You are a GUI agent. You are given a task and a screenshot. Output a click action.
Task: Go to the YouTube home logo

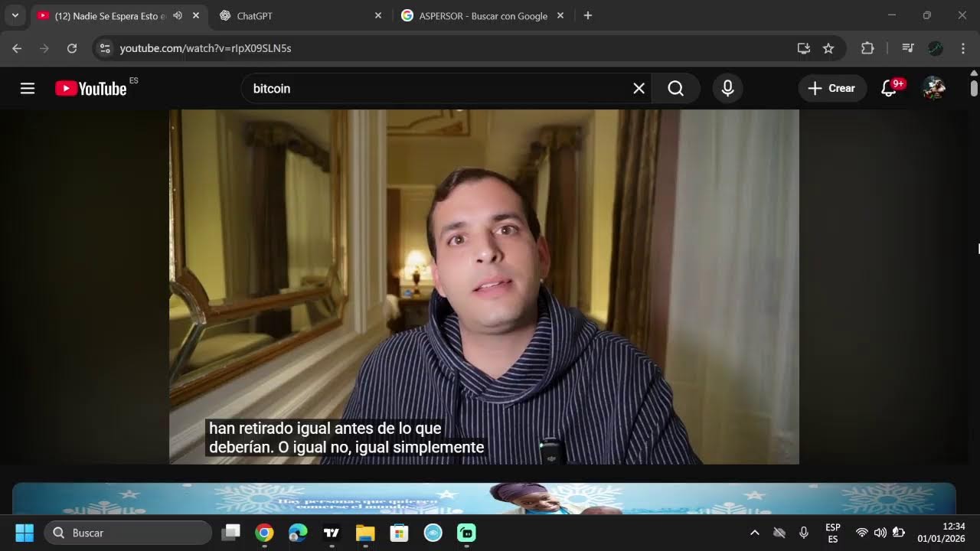[90, 89]
